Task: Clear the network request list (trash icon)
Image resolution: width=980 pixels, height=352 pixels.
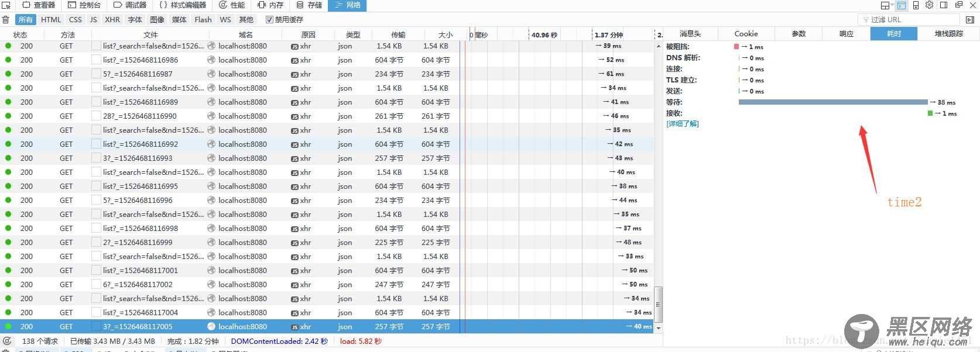Action: click(6, 19)
